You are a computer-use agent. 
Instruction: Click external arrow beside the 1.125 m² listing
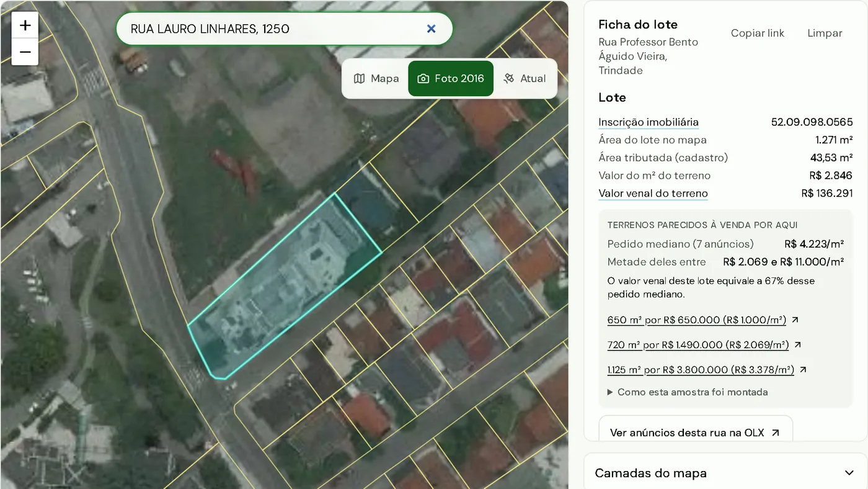click(x=803, y=370)
